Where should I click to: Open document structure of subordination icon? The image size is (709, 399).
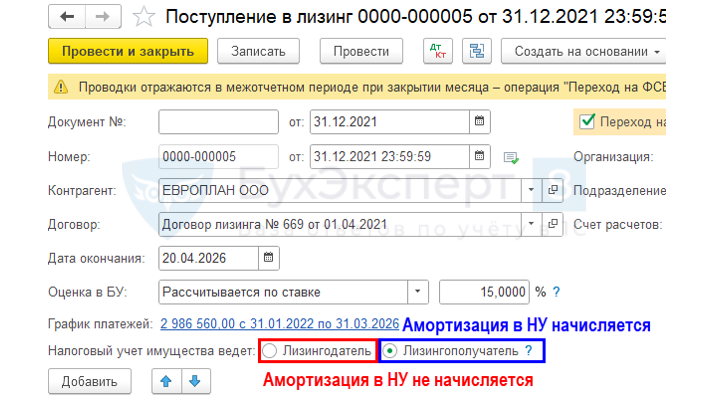coord(477,51)
